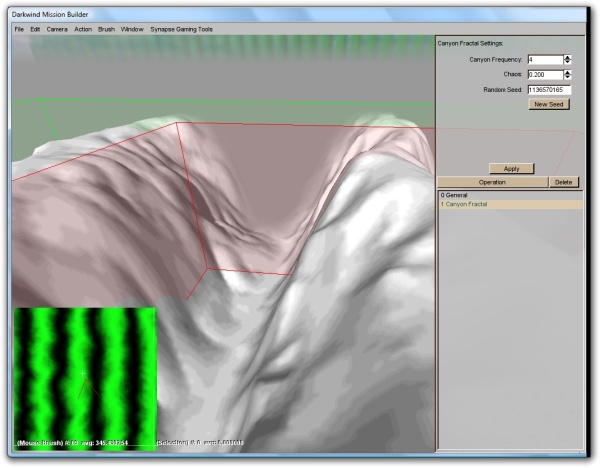600x468 pixels.
Task: Increase Canyon Frequency with up arrow
Action: [x=568, y=57]
